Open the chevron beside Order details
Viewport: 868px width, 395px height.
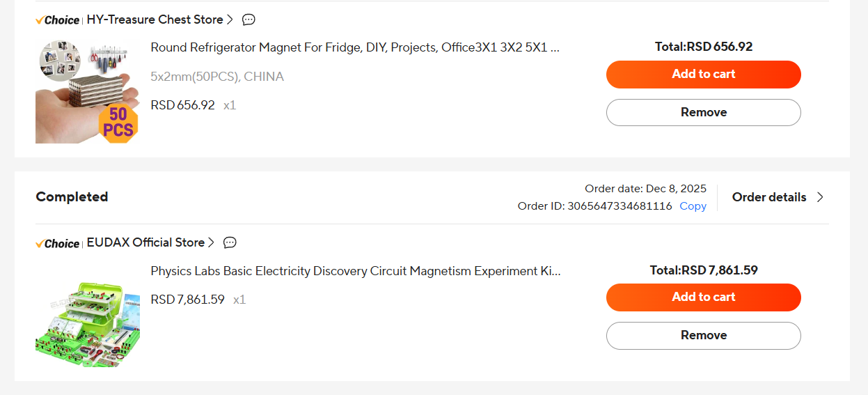(820, 197)
